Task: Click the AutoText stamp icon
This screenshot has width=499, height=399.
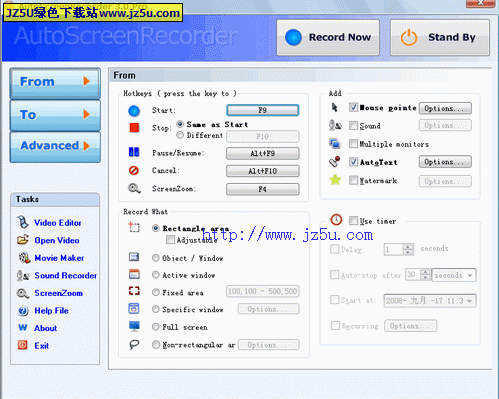Action: (335, 162)
